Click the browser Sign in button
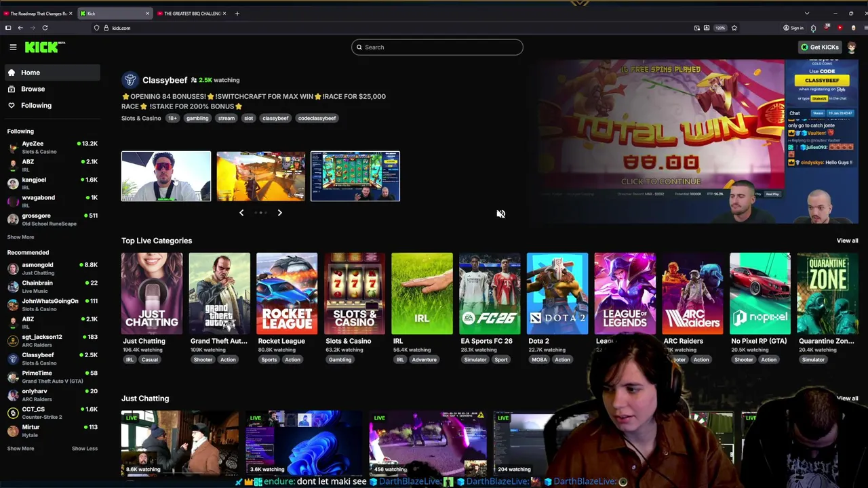Viewport: 868px width, 488px height. tap(793, 28)
